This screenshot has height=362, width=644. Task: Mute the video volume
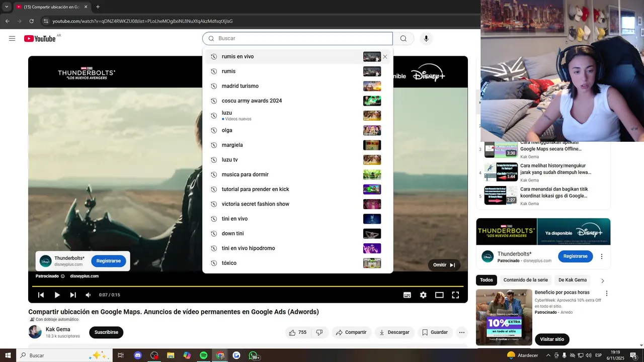point(89,295)
